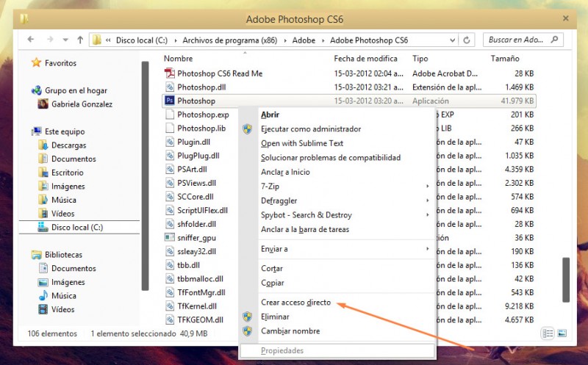Select the Photoshop.lib file
The image size is (588, 365).
[x=201, y=129]
